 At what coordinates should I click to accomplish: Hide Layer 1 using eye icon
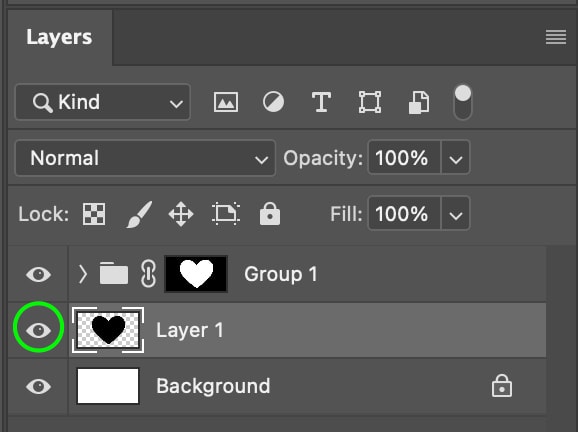(x=38, y=330)
